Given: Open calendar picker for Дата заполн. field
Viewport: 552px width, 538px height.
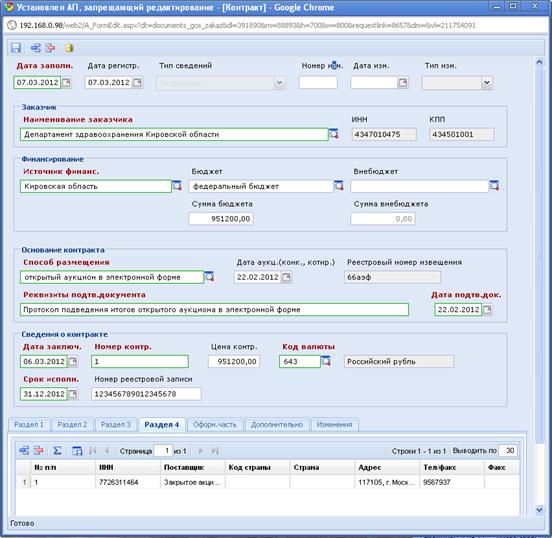Looking at the screenshot, I should (66, 82).
